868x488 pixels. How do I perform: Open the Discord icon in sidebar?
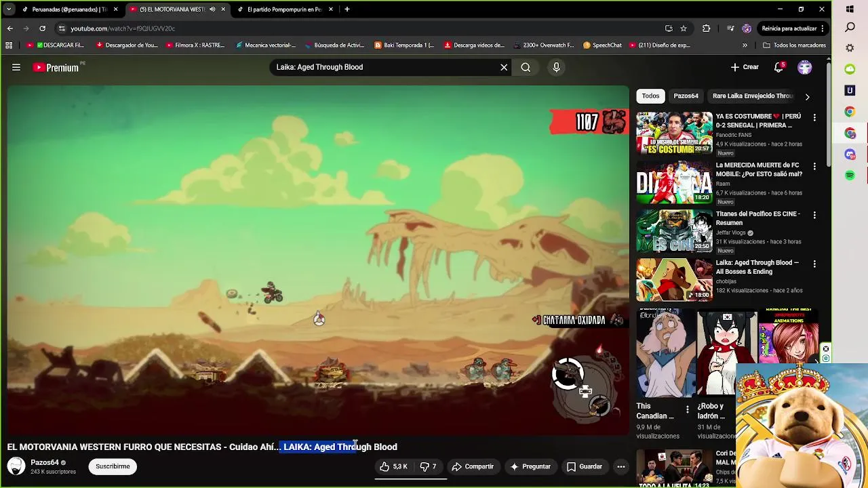click(x=850, y=155)
